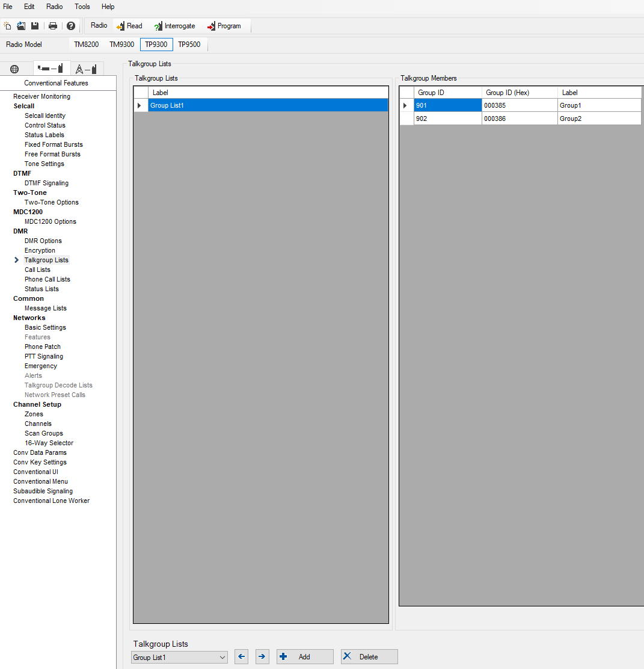The image size is (644, 669).
Task: Open the Edit menu
Action: tap(29, 7)
